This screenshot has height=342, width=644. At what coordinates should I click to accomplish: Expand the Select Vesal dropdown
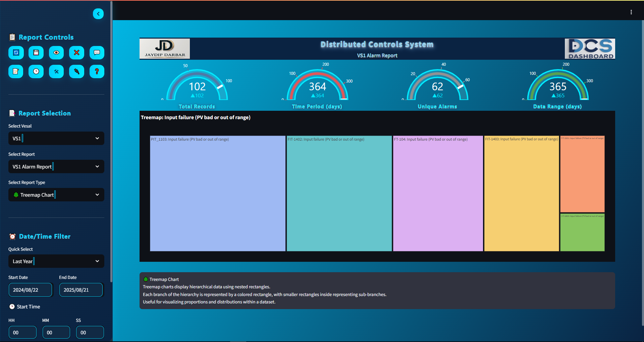56,138
